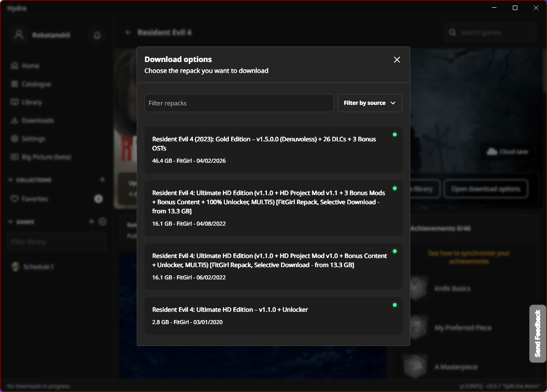Click the green status dot on the Gold Edition repack
The width and height of the screenshot is (547, 392).
395,134
